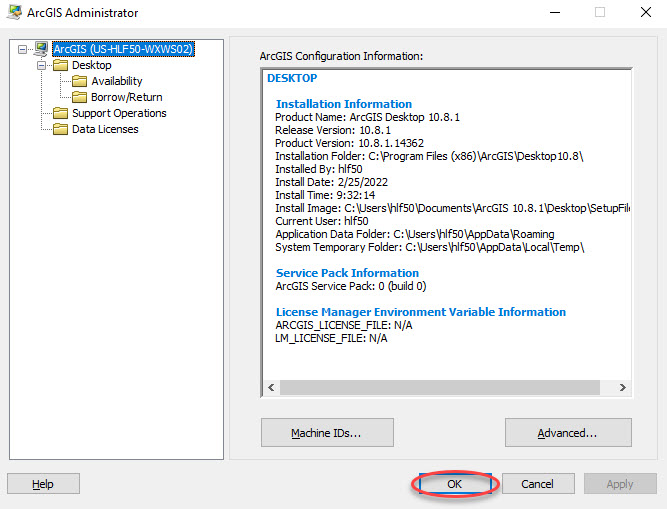Collapse the ArcGIS (US-HLF50-WXWS02) root node
667x509 pixels.
click(23, 50)
